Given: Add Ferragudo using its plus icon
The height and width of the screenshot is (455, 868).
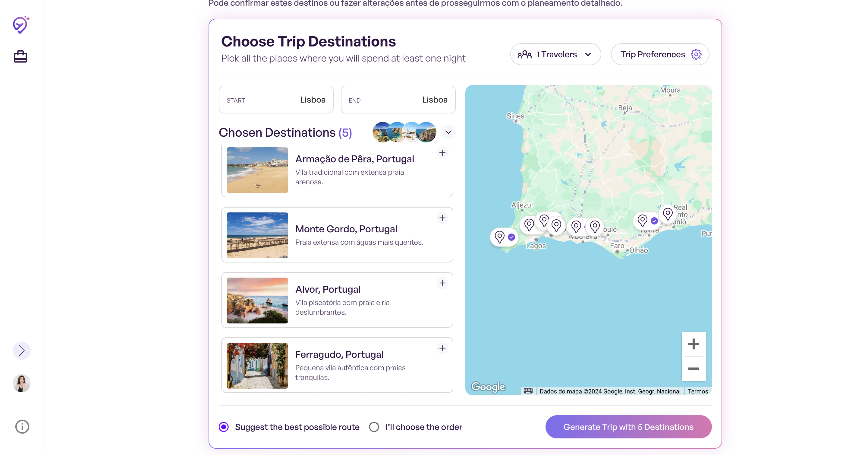Looking at the screenshot, I should [x=442, y=348].
